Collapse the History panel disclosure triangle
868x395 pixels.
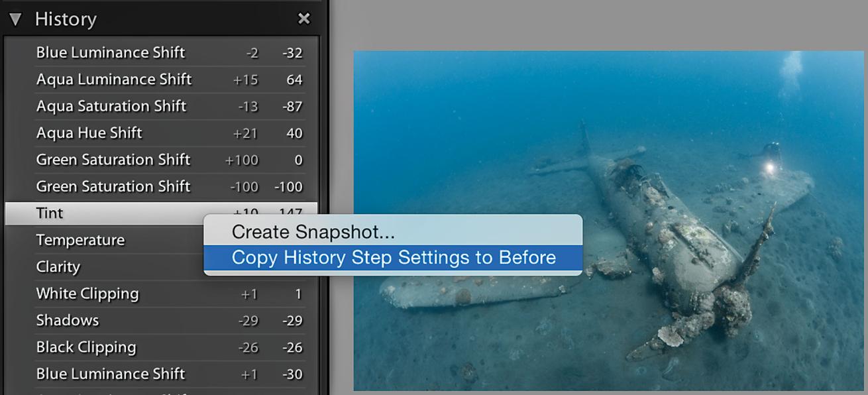click(x=16, y=19)
